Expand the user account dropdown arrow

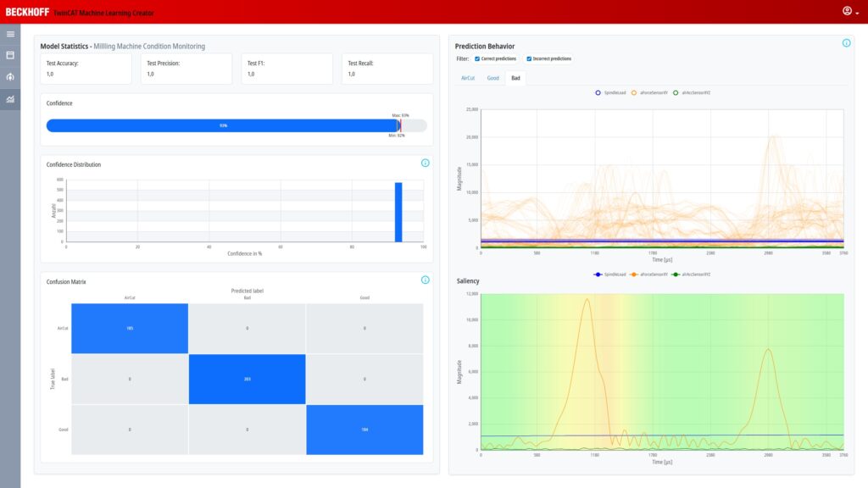(856, 13)
